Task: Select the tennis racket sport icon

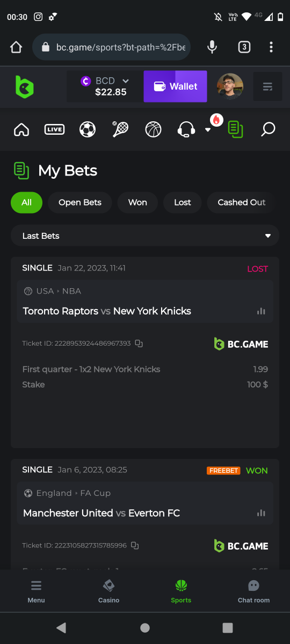Action: click(x=120, y=129)
